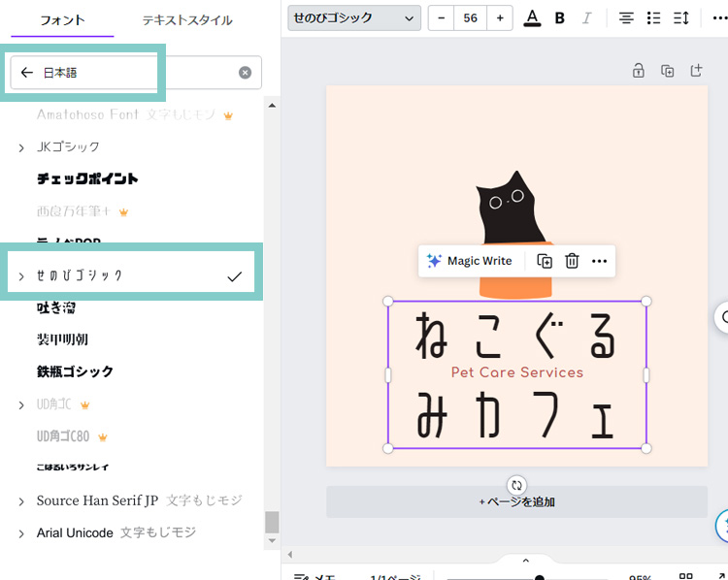Viewport: 728px width, 580px height.
Task: Click the zoom slider handle
Action: click(x=539, y=578)
